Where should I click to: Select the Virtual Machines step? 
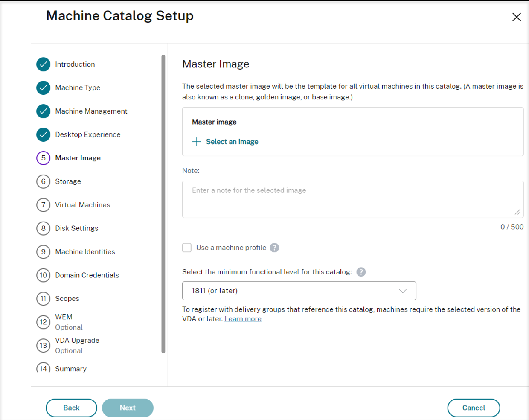point(82,205)
